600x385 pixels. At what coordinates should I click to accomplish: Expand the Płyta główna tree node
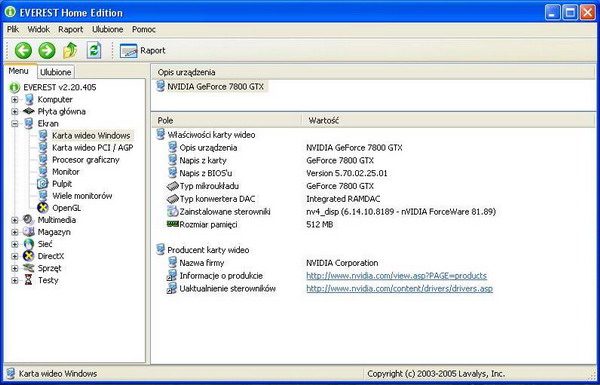point(15,112)
